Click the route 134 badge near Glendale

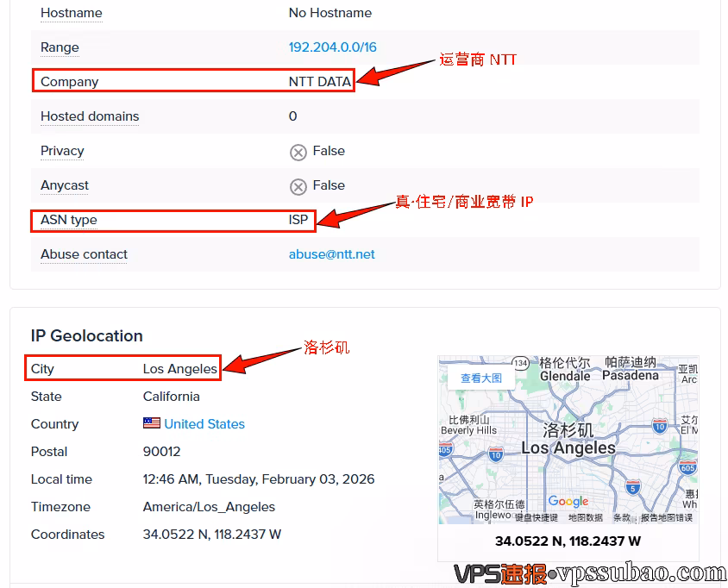point(519,361)
